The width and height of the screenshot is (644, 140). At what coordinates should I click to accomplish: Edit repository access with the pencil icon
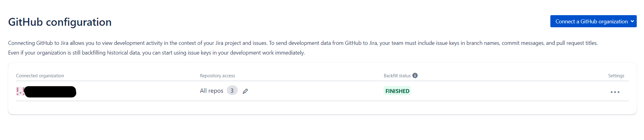[245, 91]
